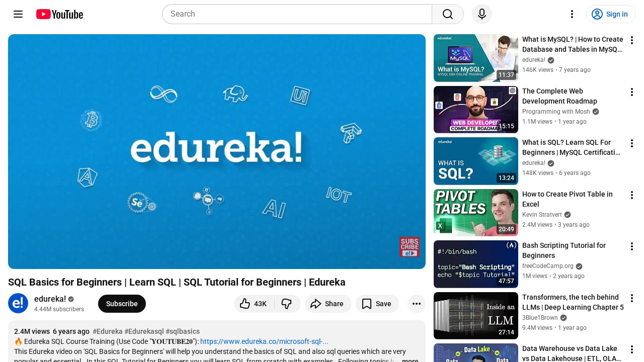Like the video with 43K likes
The image size is (644, 362).
point(254,304)
